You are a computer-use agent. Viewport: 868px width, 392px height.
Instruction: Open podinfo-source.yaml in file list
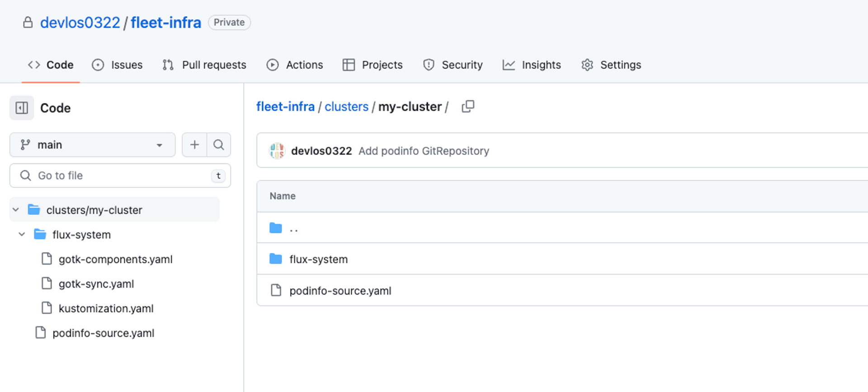tap(340, 290)
